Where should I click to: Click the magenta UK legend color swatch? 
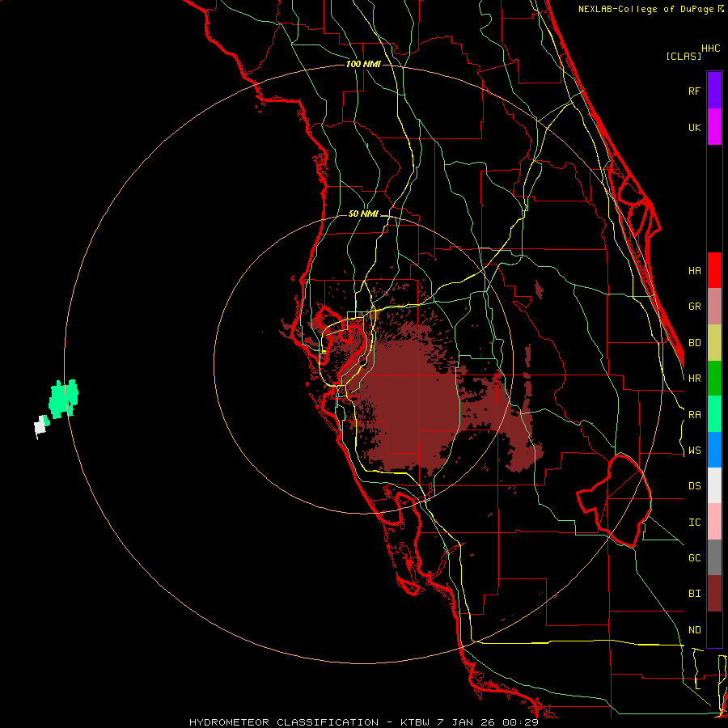click(714, 127)
